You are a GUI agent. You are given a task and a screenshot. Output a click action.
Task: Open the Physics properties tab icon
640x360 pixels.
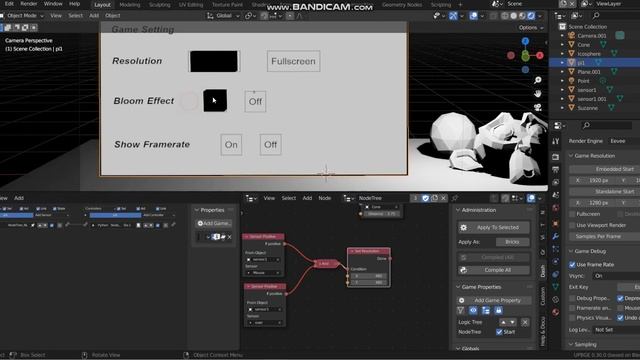pos(556,261)
